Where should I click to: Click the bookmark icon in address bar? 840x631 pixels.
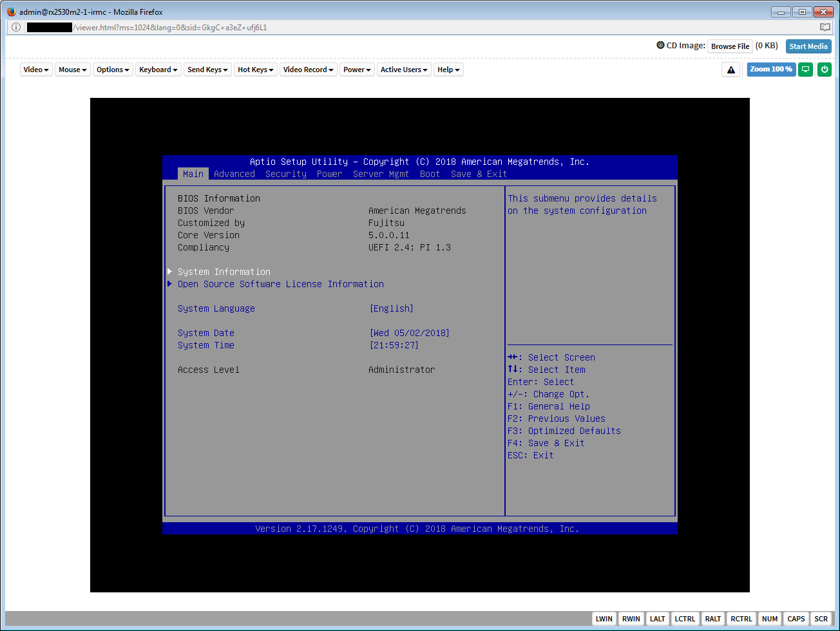click(x=825, y=27)
